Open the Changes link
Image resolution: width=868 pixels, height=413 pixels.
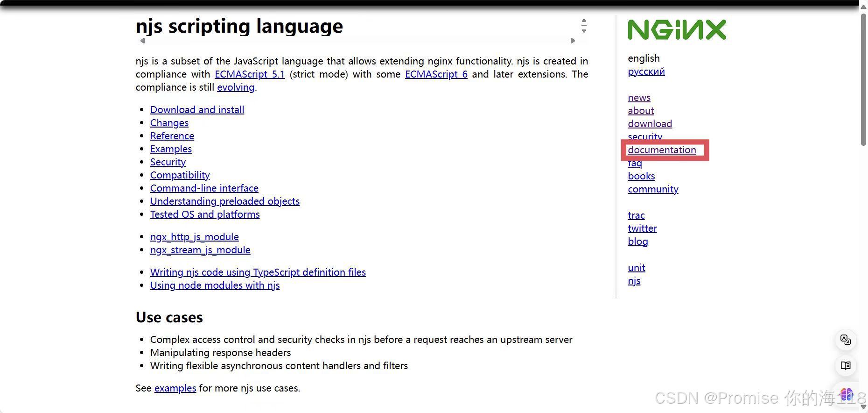pos(169,123)
